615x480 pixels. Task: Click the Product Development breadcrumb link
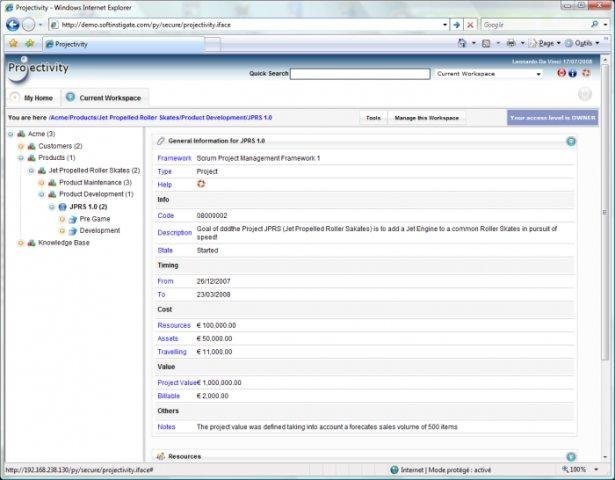pyautogui.click(x=213, y=118)
